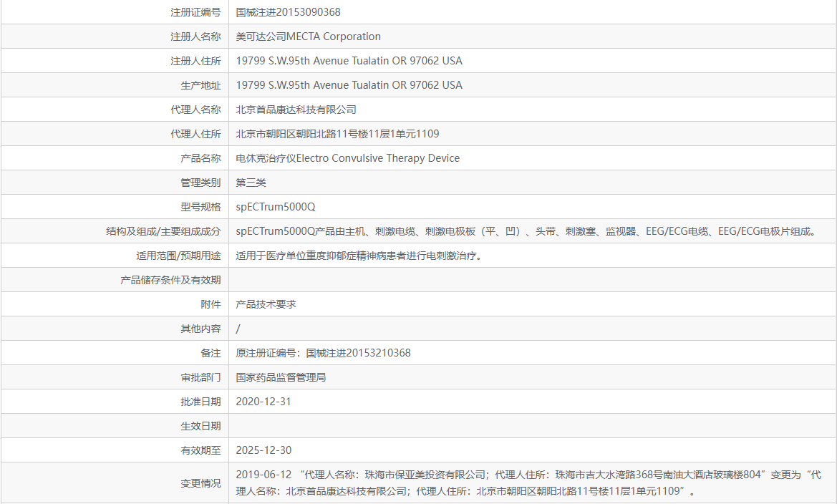Click the 有效期至 label
Screen dimensions: 837x504
coord(200,450)
